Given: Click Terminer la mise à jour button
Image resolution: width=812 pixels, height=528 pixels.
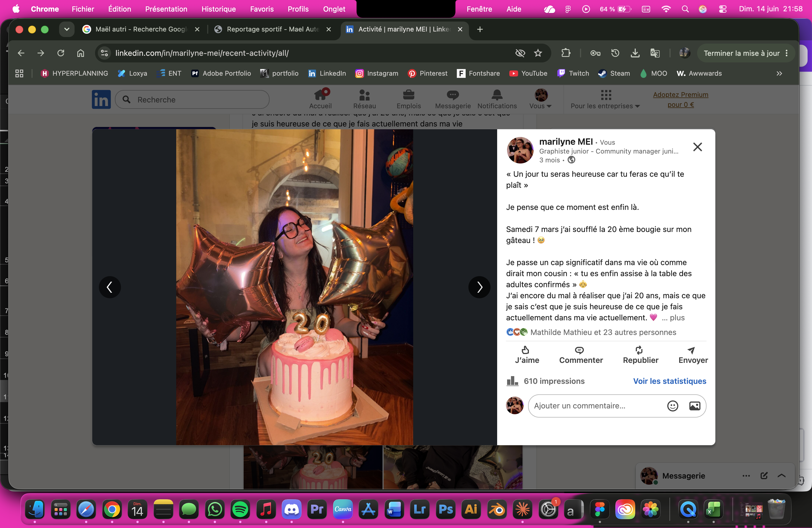Looking at the screenshot, I should click(x=745, y=53).
